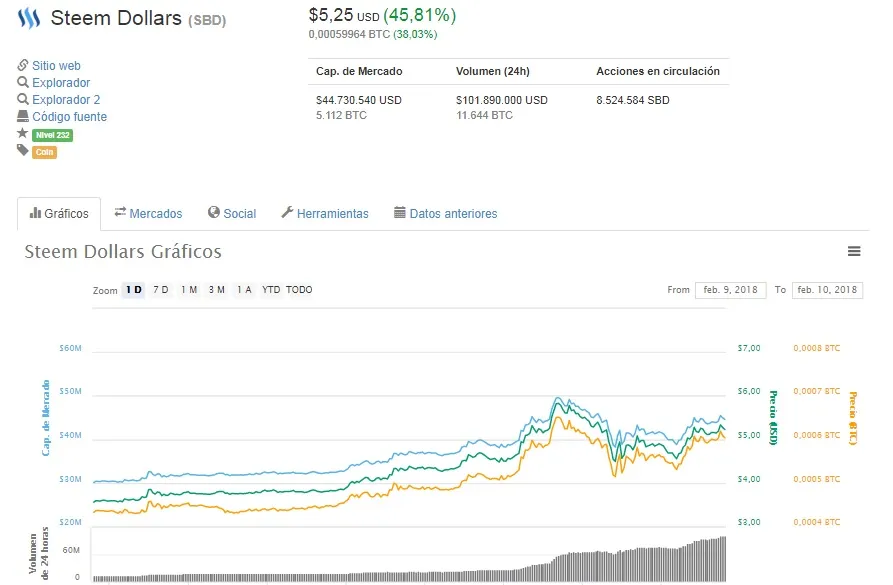The image size is (893, 585).
Task: Click the 11.644 BTC volume value
Action: click(485, 115)
